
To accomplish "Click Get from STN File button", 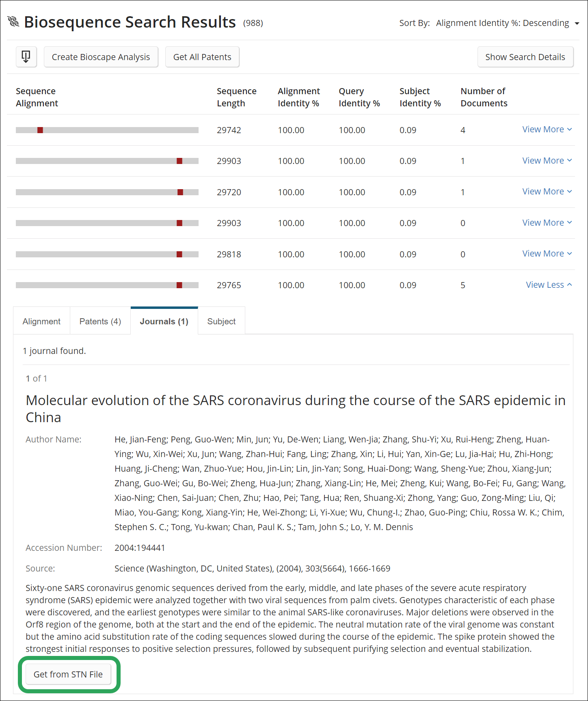I will click(68, 674).
